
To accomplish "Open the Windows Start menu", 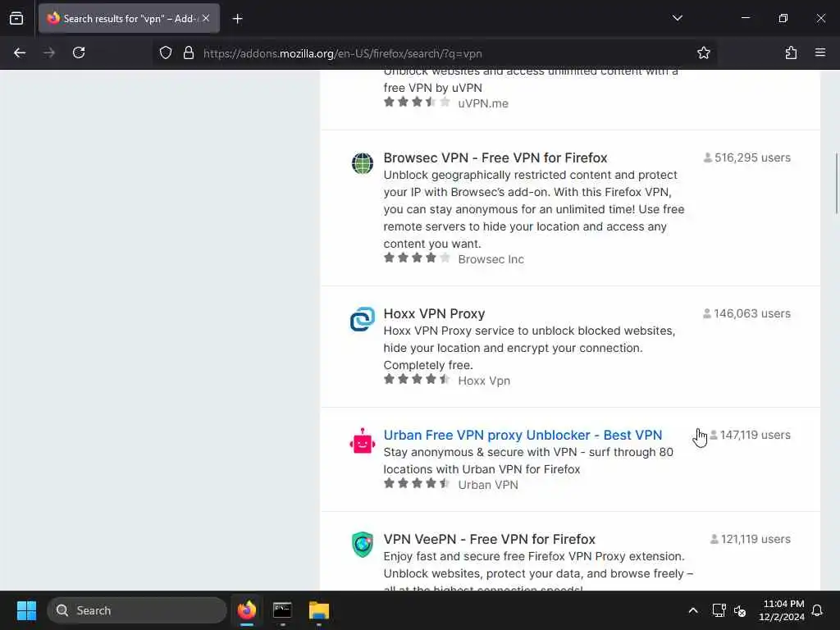I will tap(26, 610).
